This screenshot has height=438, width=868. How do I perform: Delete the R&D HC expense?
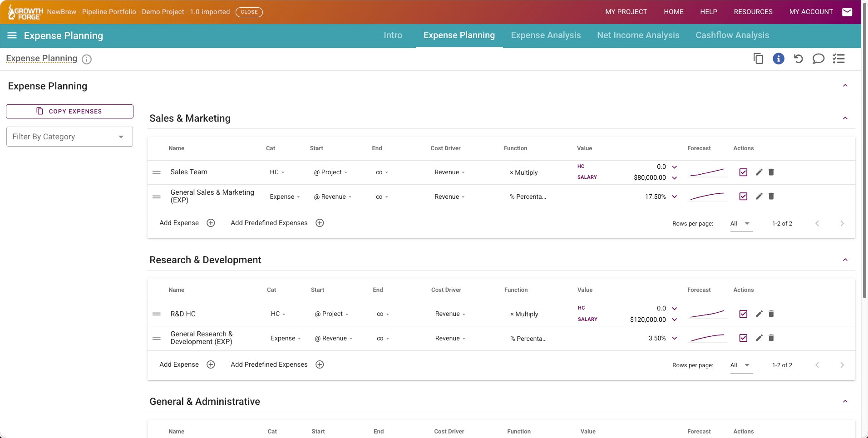[x=771, y=314]
